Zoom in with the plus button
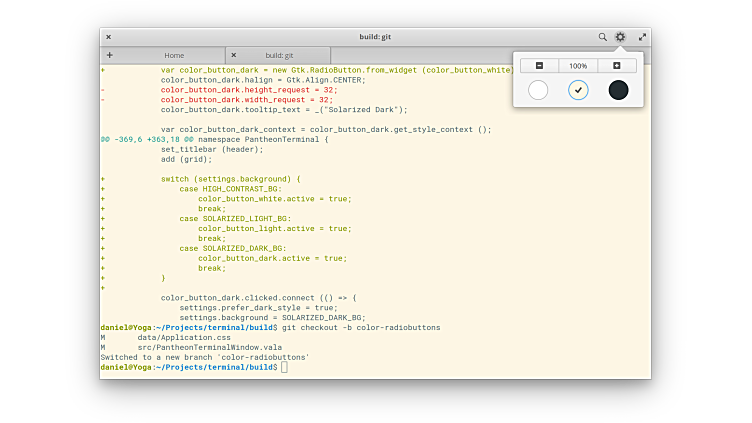 pos(616,66)
